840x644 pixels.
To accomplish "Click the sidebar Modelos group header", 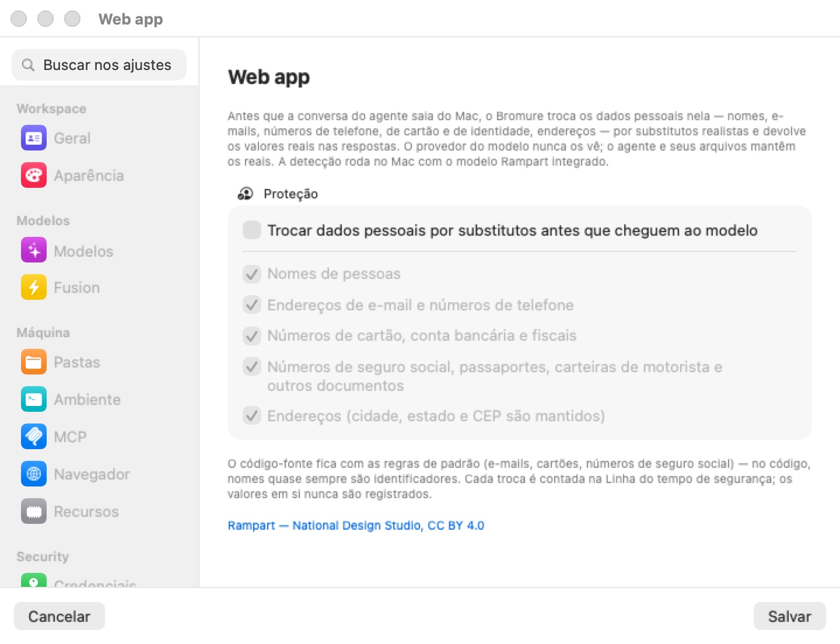I will 43,220.
